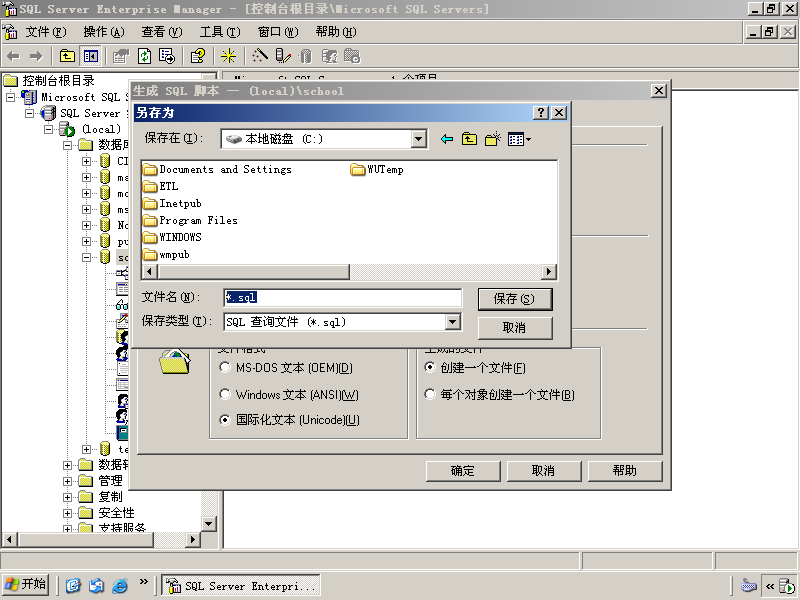Screen dimensions: 800x600
Task: Select the WUTemp folder
Action: coord(377,169)
